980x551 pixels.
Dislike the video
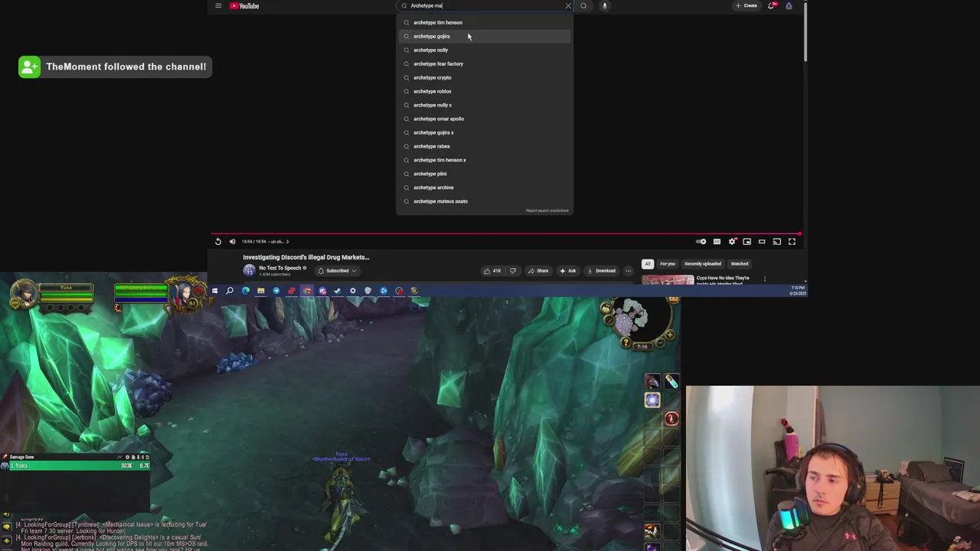pos(513,270)
